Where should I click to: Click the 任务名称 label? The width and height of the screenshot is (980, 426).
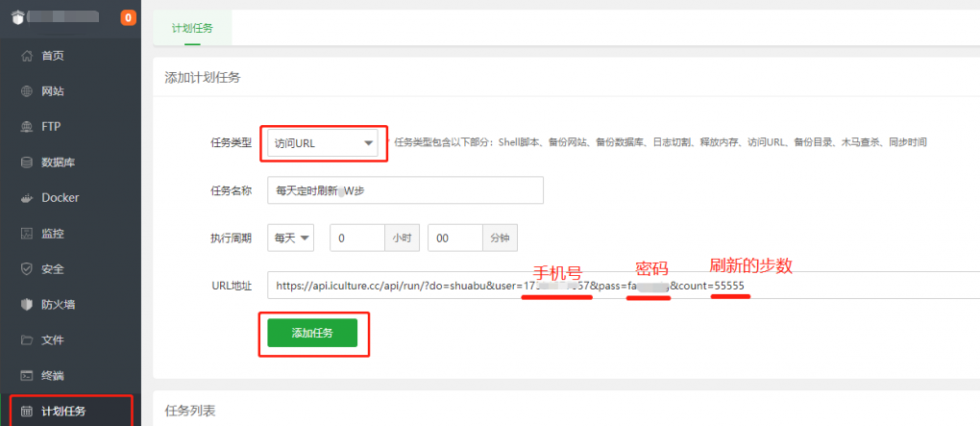[x=232, y=190]
